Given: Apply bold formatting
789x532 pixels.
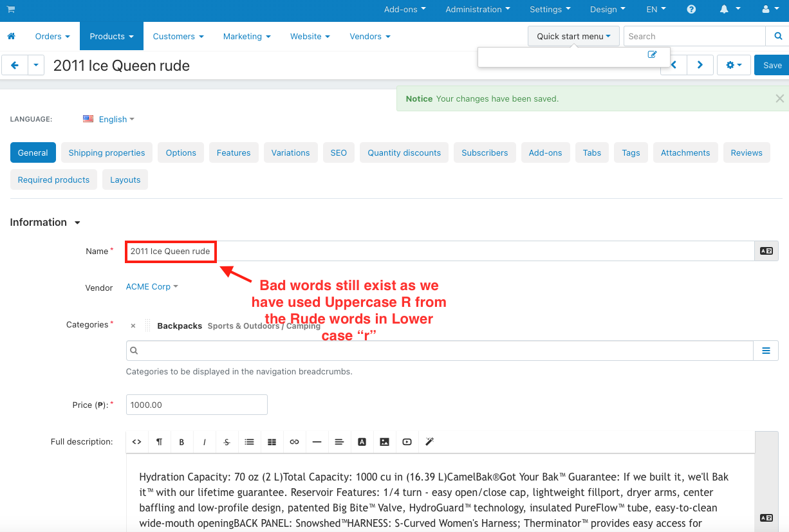Looking at the screenshot, I should coord(181,442).
